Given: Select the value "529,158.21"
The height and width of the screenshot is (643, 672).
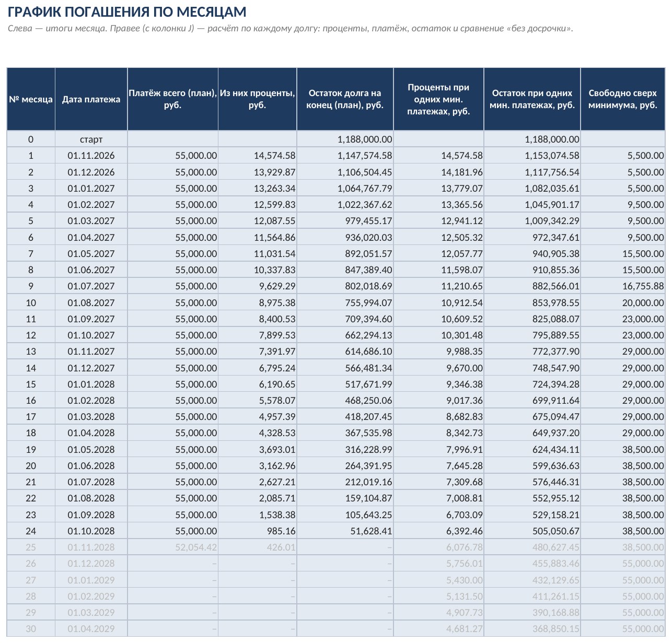Looking at the screenshot, I should click(x=532, y=515).
